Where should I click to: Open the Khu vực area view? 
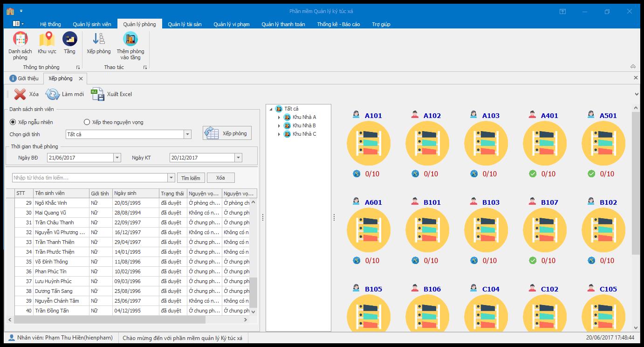coord(47,43)
